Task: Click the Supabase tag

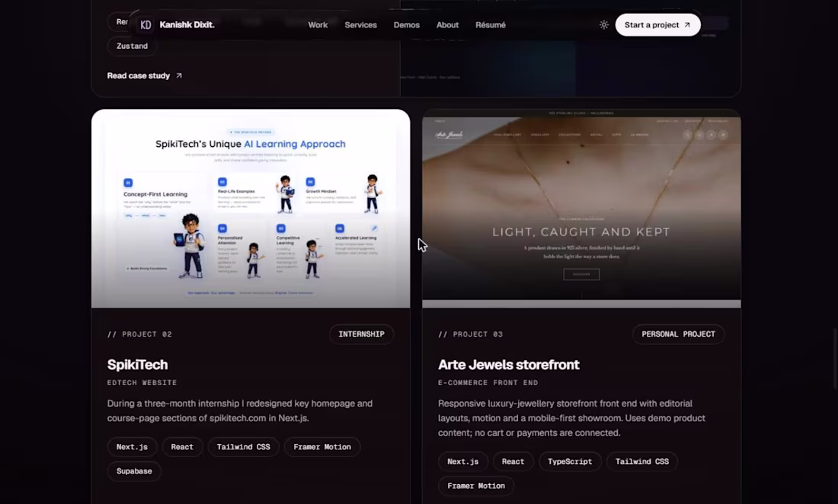Action: pos(134,471)
